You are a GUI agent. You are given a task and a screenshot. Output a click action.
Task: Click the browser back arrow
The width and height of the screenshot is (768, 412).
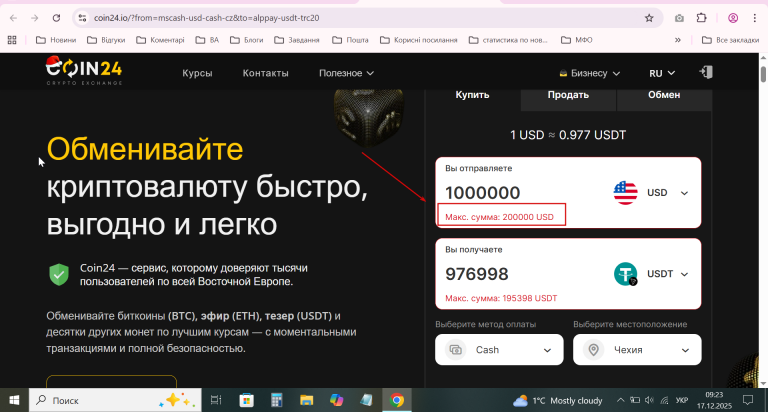[13, 18]
